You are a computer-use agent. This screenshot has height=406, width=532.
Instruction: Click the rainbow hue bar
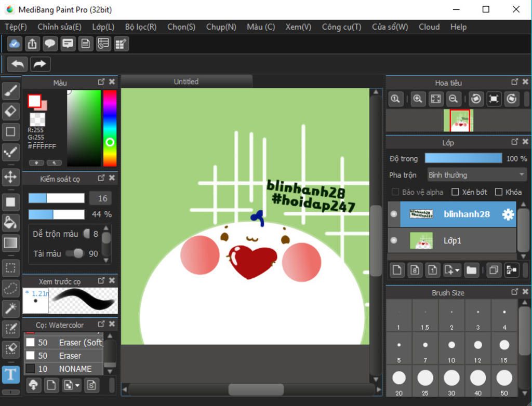pyautogui.click(x=110, y=128)
